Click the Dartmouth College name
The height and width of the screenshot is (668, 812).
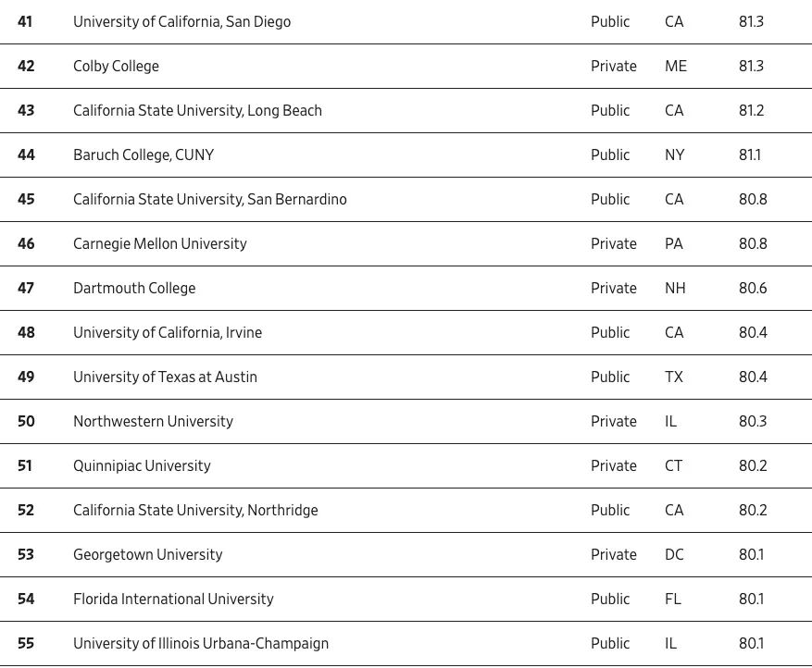pos(134,288)
